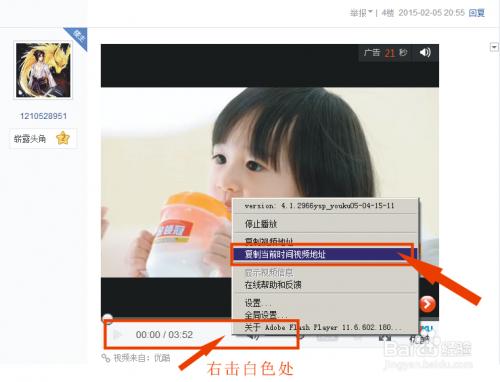Open the 举报 dropdown at top

pos(361,13)
